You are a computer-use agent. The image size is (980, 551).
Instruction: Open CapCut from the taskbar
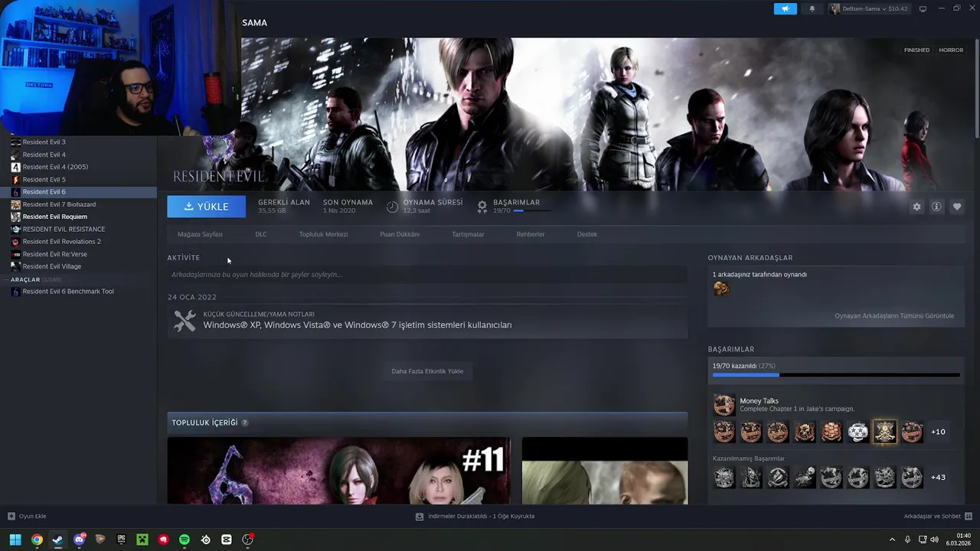pyautogui.click(x=227, y=540)
